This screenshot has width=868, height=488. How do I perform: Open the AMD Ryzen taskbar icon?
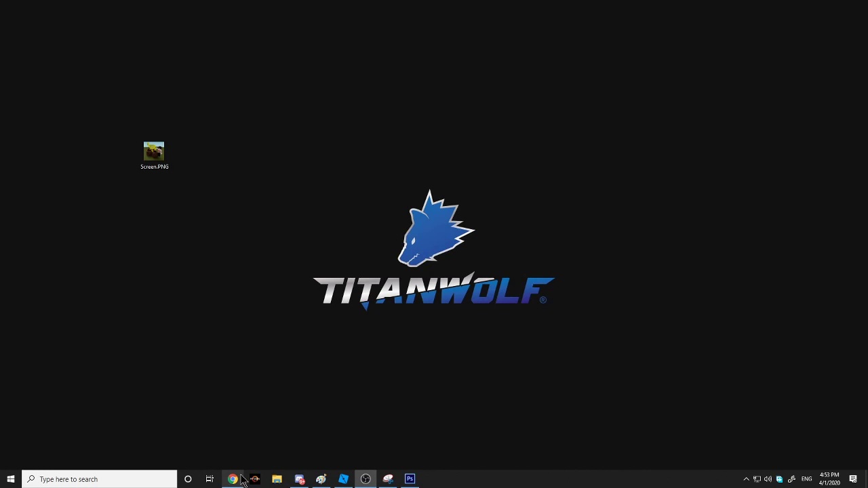coord(255,479)
